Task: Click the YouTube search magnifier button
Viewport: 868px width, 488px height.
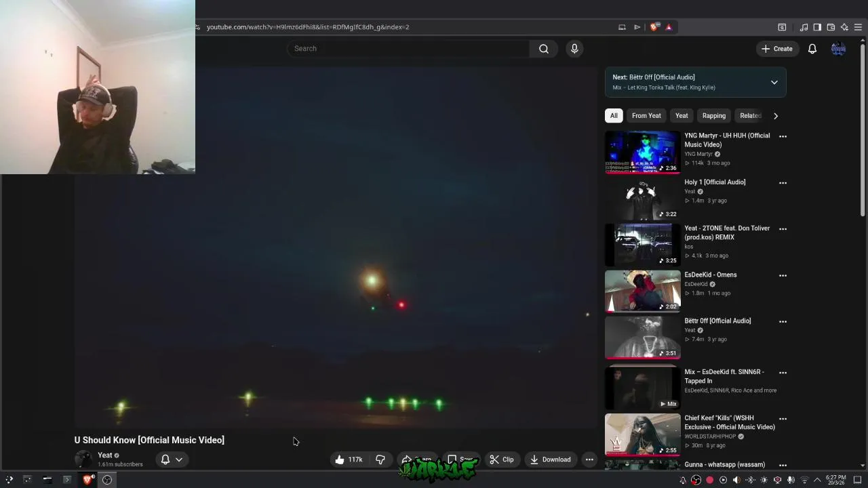Action: click(x=544, y=49)
